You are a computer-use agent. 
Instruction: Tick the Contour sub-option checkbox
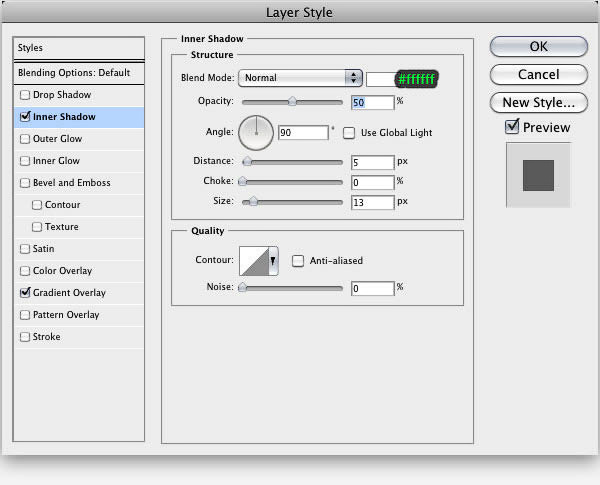coord(37,205)
